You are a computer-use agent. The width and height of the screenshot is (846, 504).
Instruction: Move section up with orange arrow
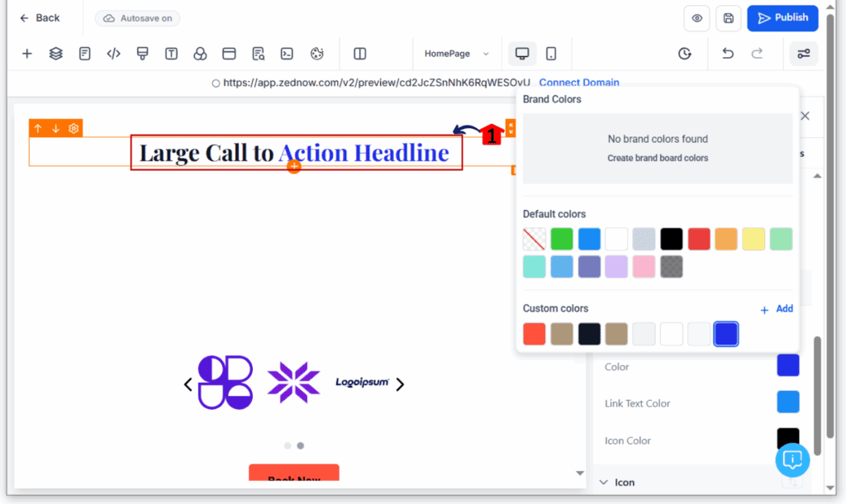pos(38,128)
